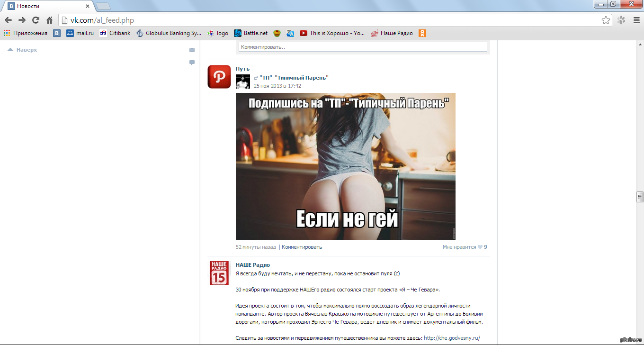Click the paw extension icon in toolbar
This screenshot has width=644, height=345.
621,20
